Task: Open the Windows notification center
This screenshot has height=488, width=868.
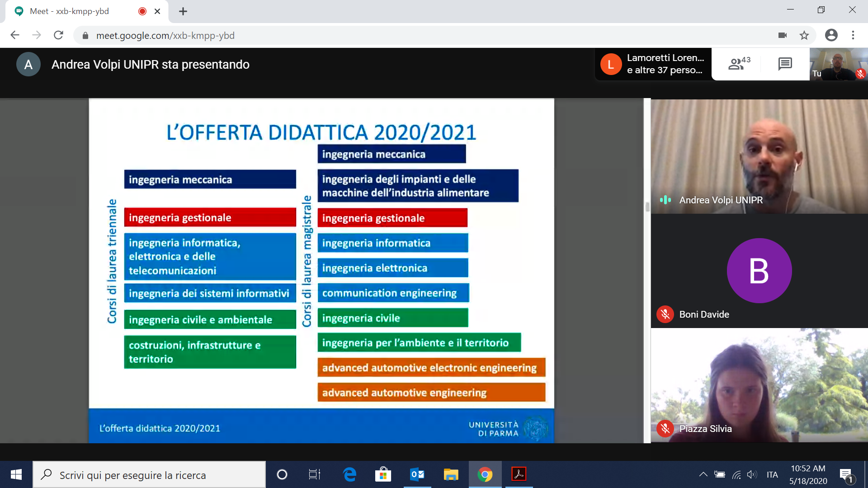Action: (846, 474)
